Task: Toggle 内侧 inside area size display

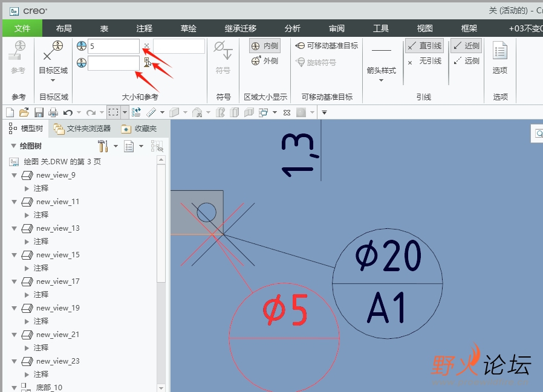Action: 265,46
